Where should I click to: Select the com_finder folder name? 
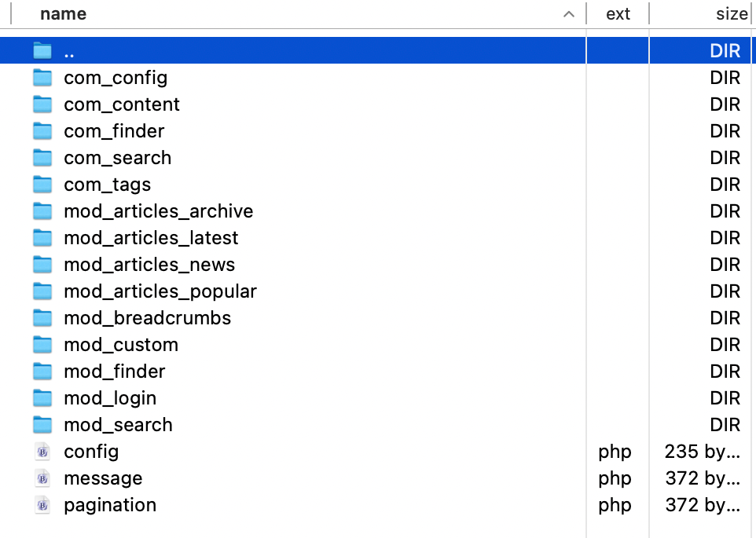tap(114, 131)
